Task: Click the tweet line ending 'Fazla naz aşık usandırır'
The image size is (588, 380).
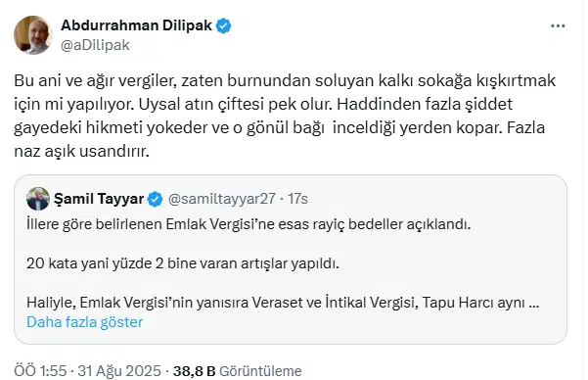Action: 81,152
